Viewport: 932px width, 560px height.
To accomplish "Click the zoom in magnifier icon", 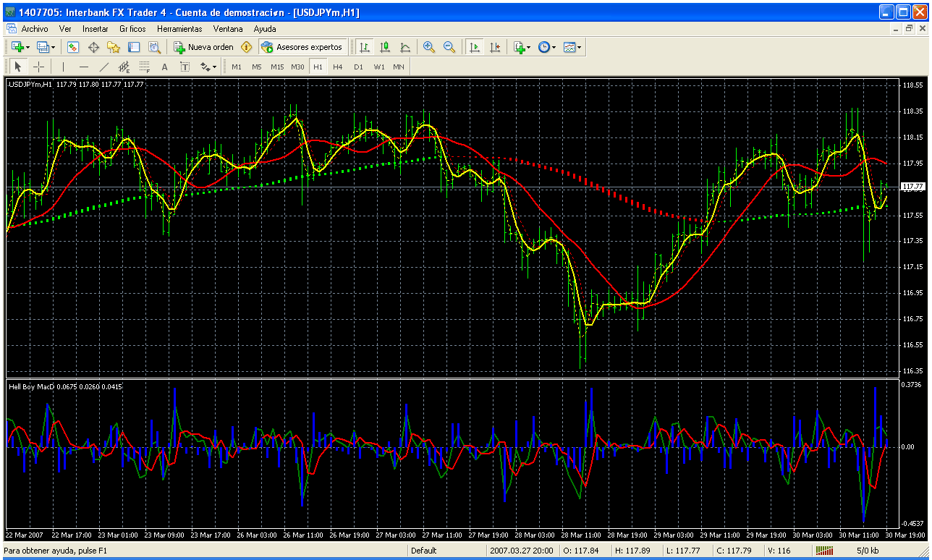I will pos(429,47).
